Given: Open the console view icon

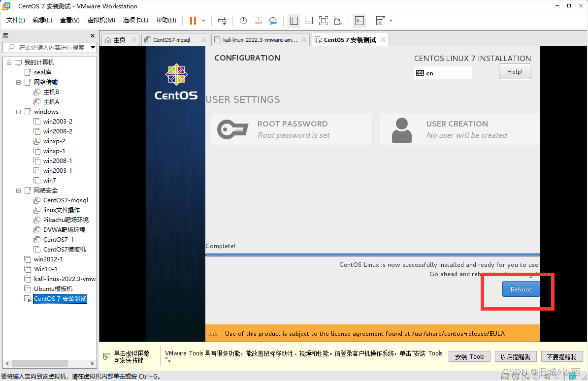Looking at the screenshot, I should [359, 21].
